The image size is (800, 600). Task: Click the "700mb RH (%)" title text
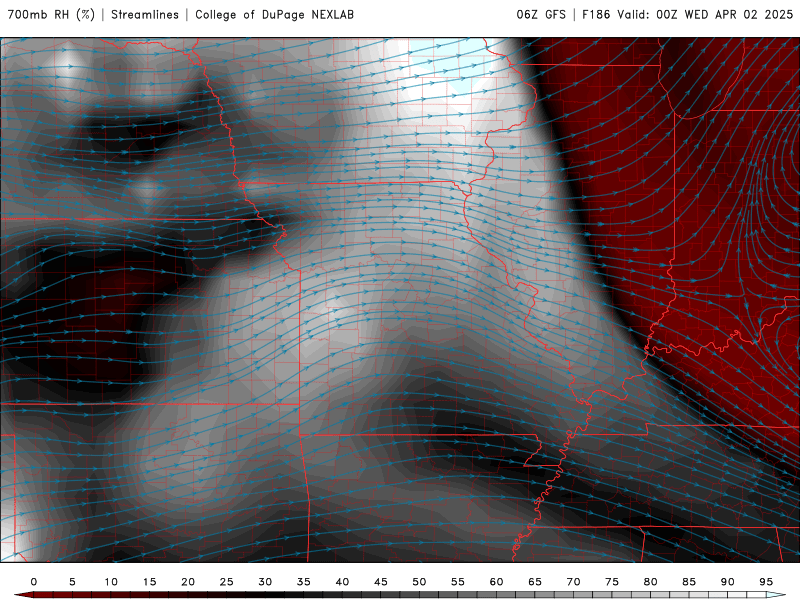pyautogui.click(x=52, y=15)
